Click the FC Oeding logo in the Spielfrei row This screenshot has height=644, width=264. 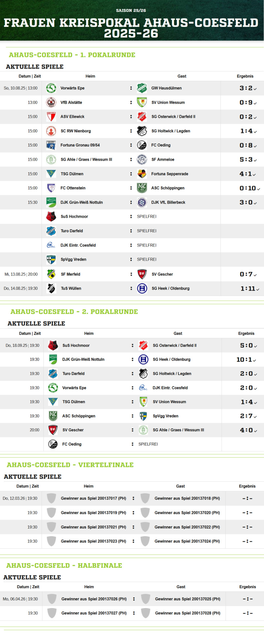pos(53,444)
